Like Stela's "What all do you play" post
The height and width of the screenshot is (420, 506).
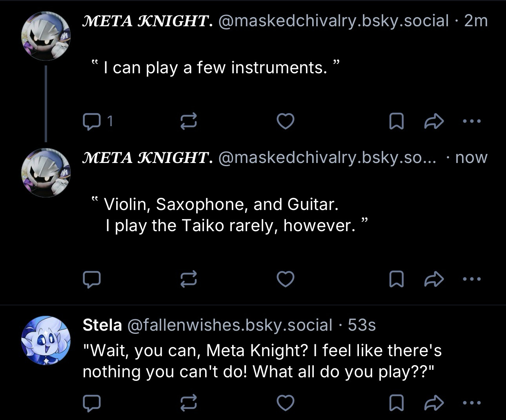coord(285,403)
